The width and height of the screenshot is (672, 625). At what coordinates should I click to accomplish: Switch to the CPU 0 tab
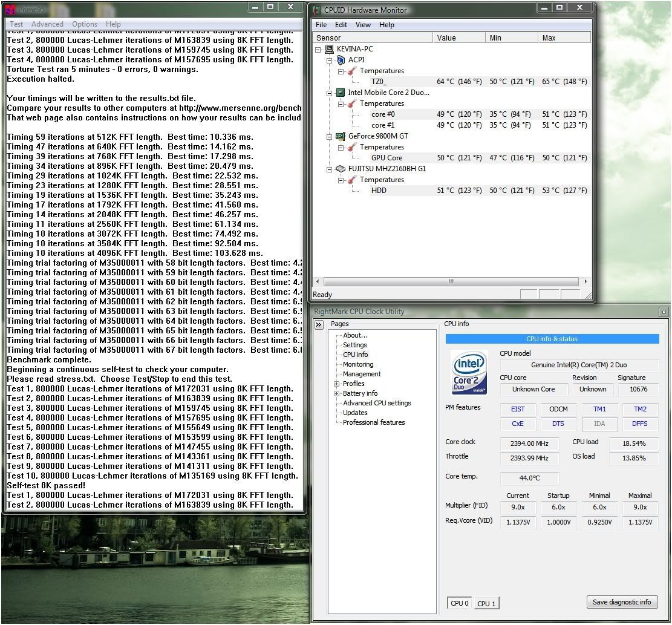pyautogui.click(x=460, y=603)
